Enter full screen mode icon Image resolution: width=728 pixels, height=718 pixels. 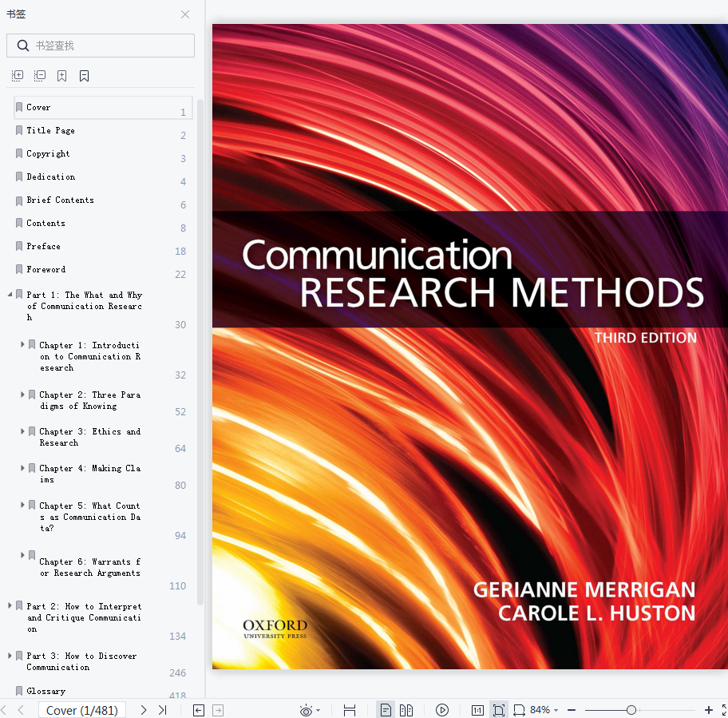(x=725, y=710)
